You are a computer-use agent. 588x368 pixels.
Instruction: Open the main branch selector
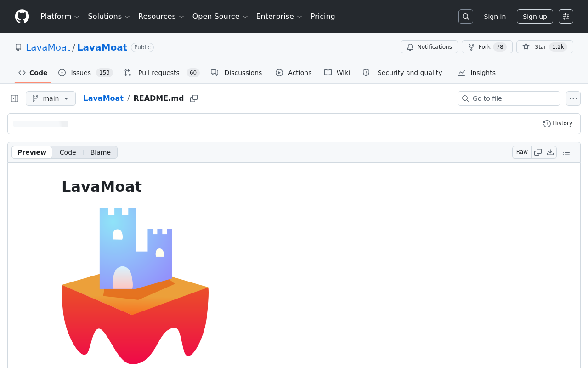click(x=51, y=98)
